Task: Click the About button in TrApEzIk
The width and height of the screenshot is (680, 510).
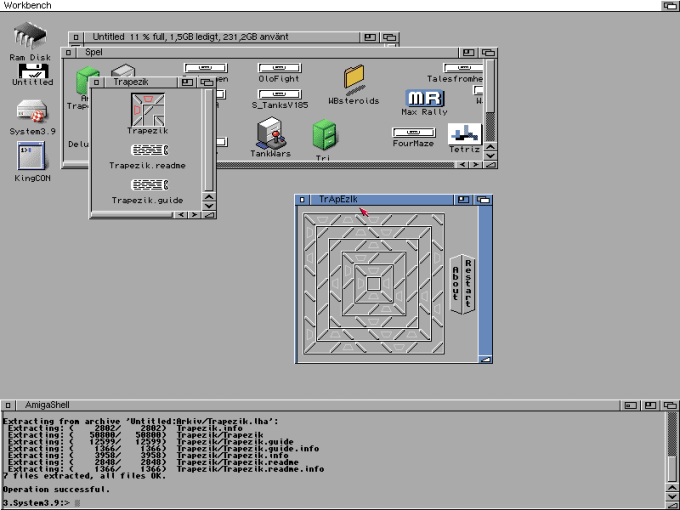Action: 456,284
